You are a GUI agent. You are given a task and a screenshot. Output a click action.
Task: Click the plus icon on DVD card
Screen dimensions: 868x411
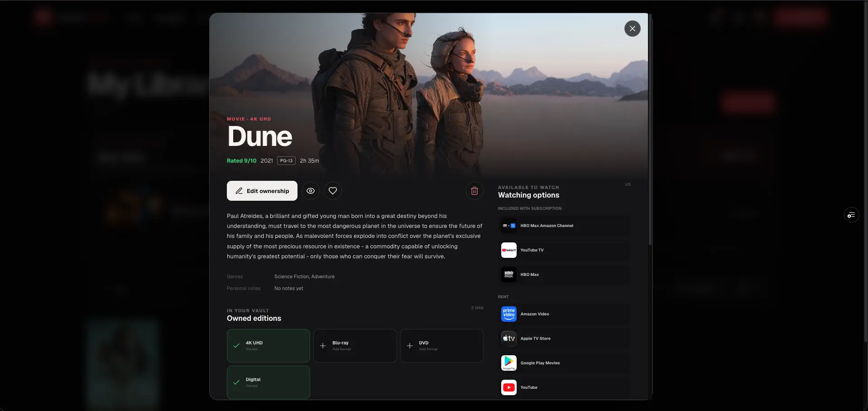point(410,346)
